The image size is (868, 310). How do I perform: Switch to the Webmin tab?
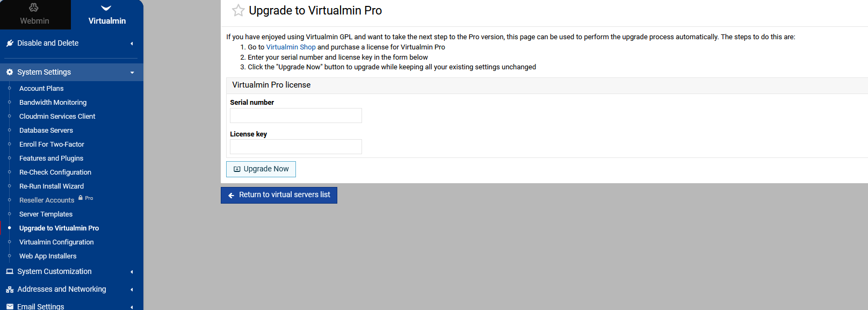pos(35,15)
